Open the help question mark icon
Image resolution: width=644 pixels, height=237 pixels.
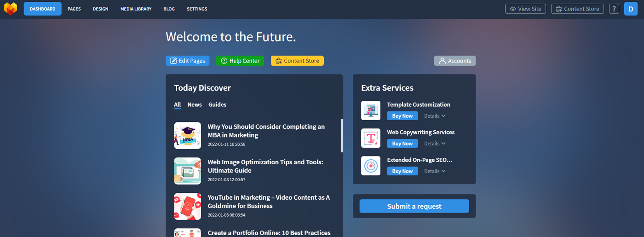(x=614, y=9)
